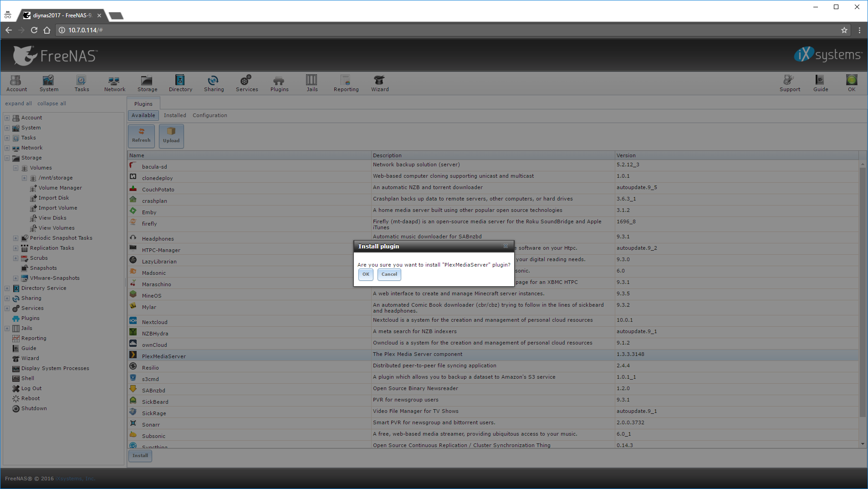
Task: Sort by Version column header
Action: [736, 155]
